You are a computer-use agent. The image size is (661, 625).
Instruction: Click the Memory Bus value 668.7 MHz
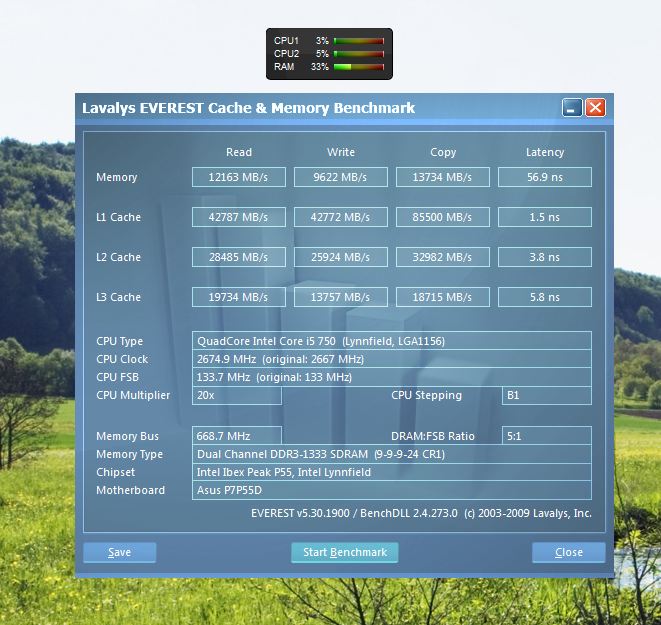coord(236,436)
